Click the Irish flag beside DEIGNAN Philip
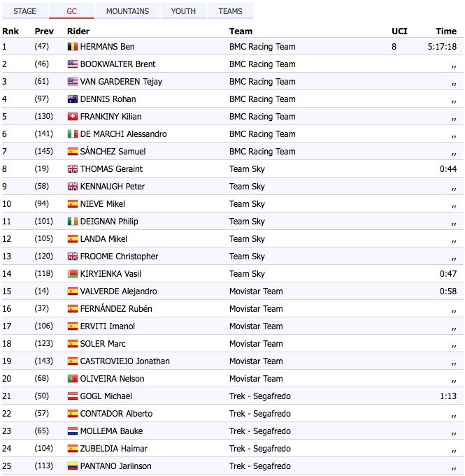The width and height of the screenshot is (465, 476). pyautogui.click(x=72, y=222)
